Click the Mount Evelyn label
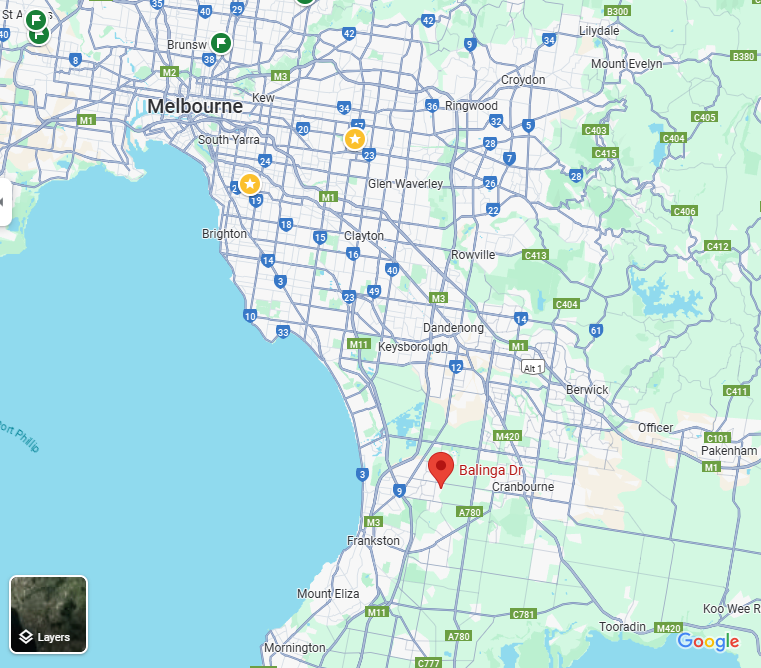Image resolution: width=761 pixels, height=668 pixels. [x=627, y=64]
